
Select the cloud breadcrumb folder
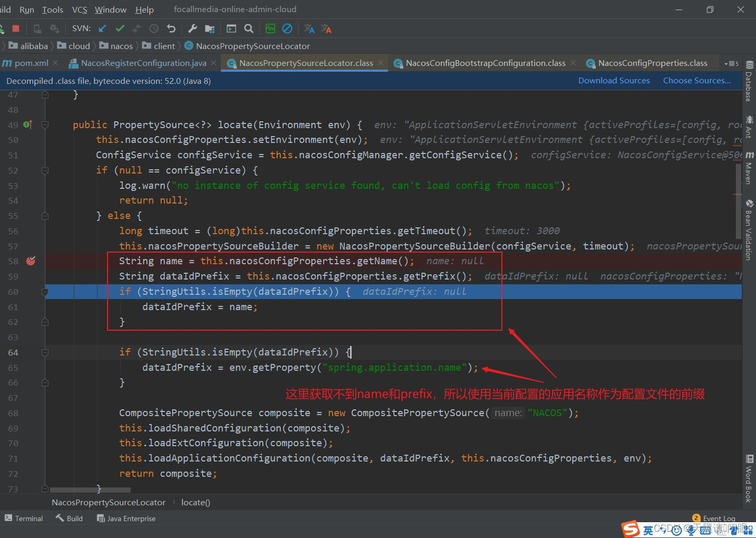(x=74, y=46)
